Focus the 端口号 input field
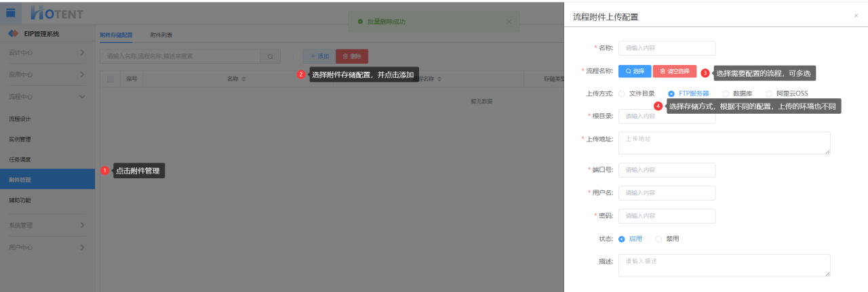 667,170
